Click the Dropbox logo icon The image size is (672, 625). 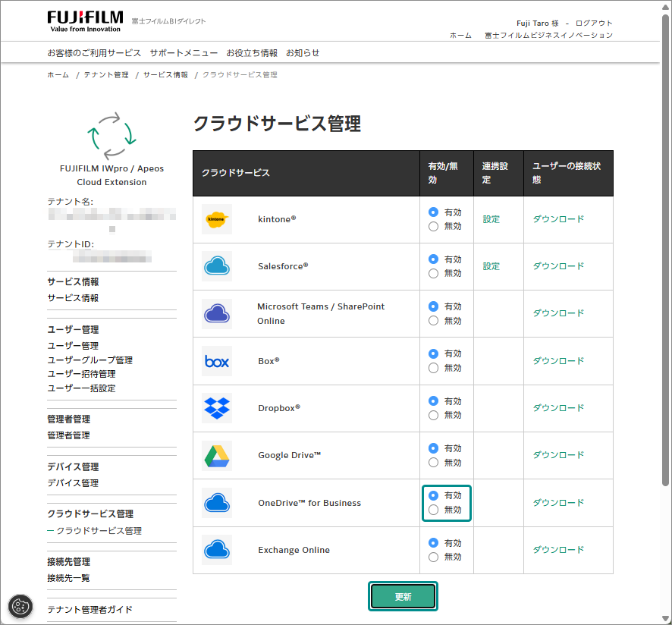coord(217,408)
